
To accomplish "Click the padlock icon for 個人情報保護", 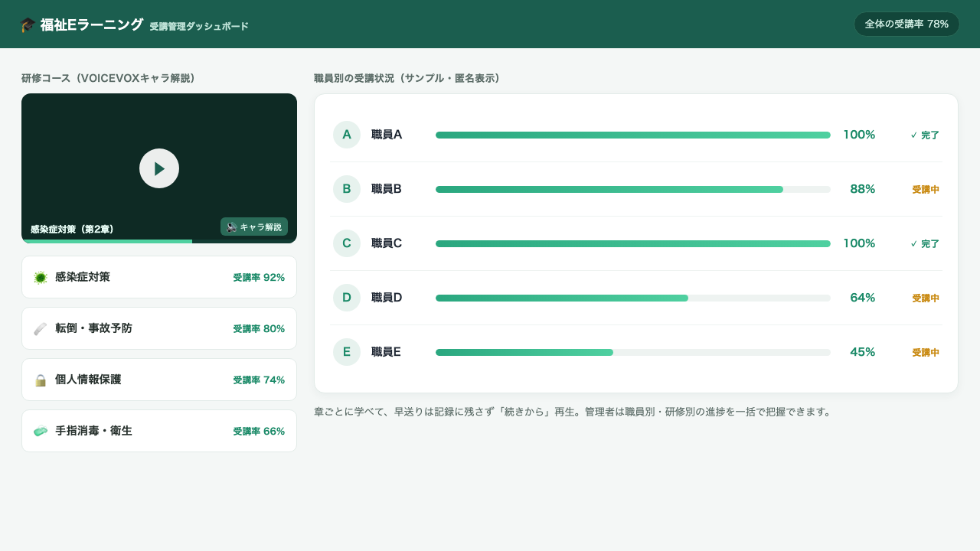I will 41,380.
